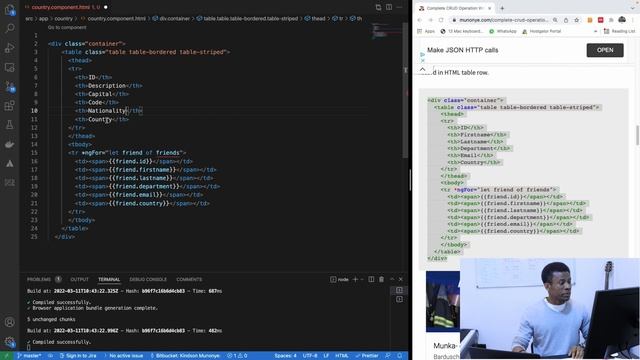Open new terminal launch profile dropdown
The width and height of the screenshot is (640, 360).
pyautogui.click(x=362, y=279)
